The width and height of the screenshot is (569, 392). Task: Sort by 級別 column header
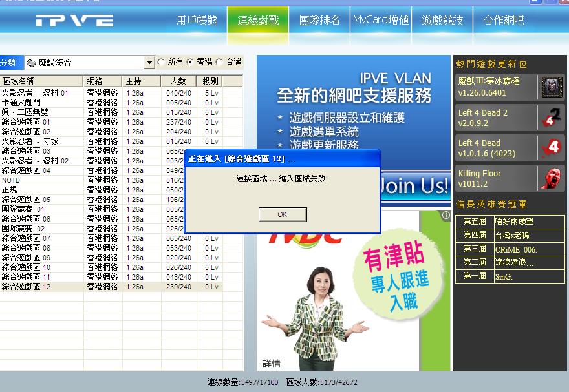[x=209, y=81]
